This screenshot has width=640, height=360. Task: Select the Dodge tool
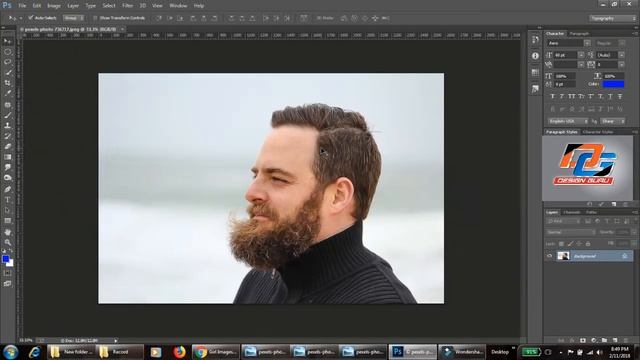(x=7, y=178)
